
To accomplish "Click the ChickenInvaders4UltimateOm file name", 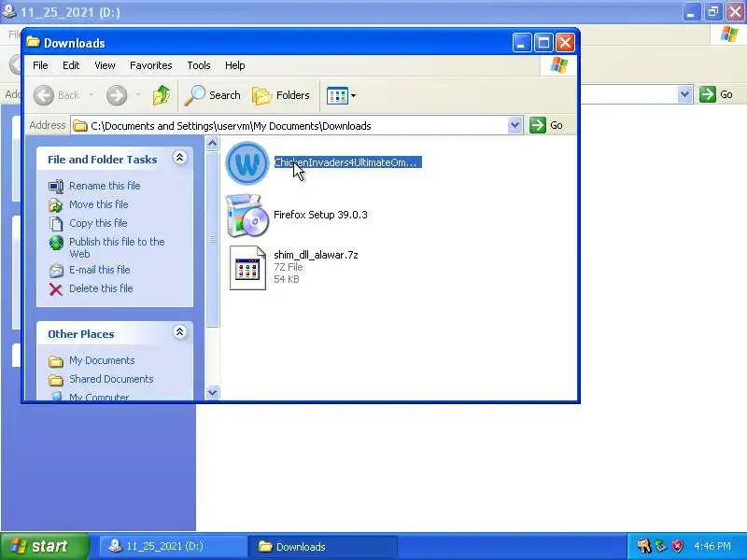I will coord(347,162).
